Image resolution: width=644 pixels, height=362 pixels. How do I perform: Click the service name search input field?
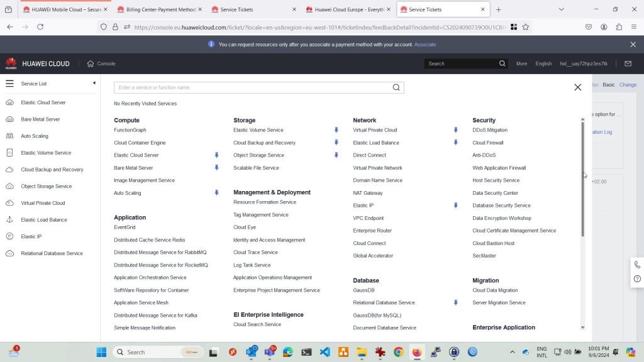tap(252, 87)
